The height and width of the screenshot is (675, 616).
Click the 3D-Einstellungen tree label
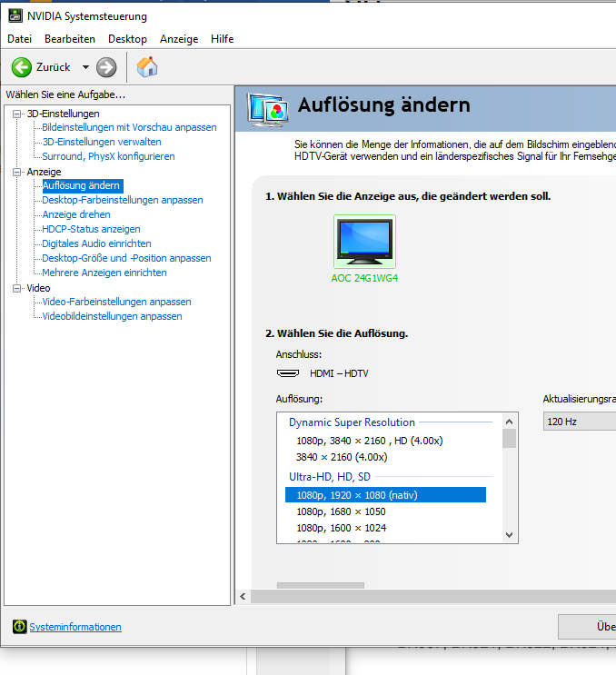[64, 114]
